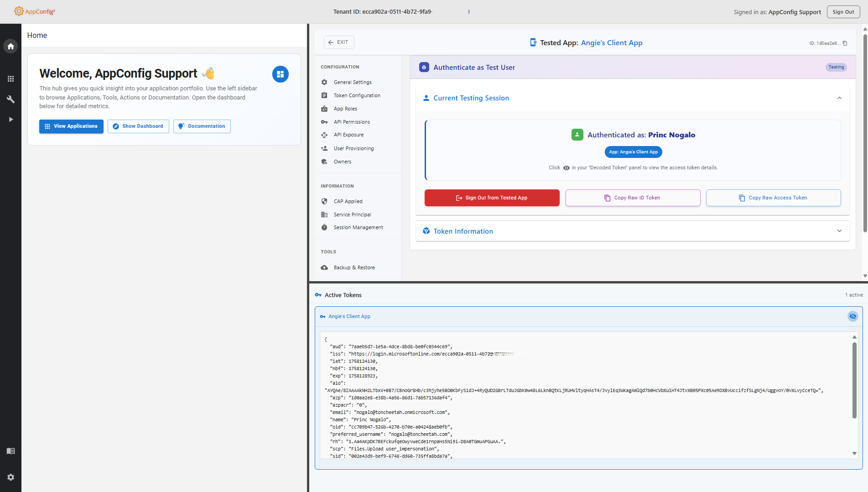Click the blue dashboard round icon button
Viewport: 868px width, 492px height.
coord(280,74)
